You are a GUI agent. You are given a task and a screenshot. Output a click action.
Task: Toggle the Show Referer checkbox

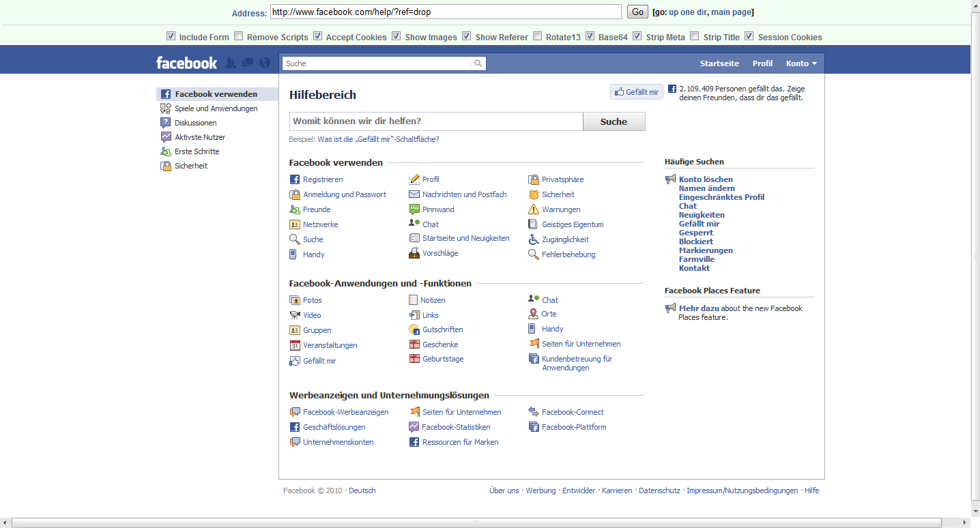tap(467, 36)
